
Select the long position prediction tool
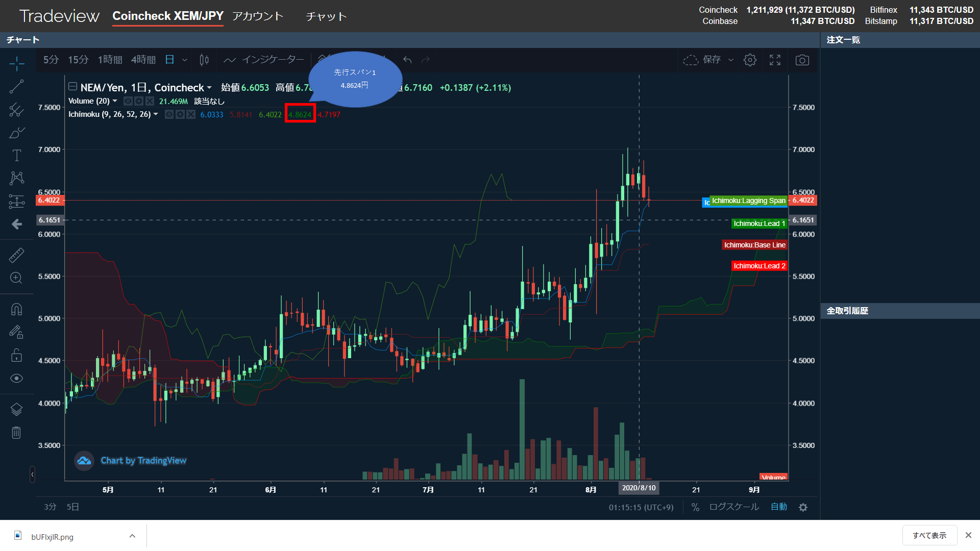(x=16, y=202)
